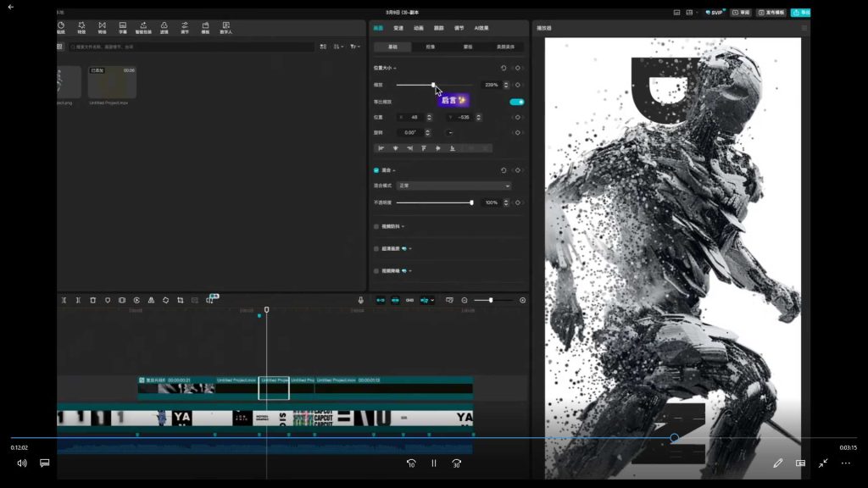
Task: Click the rotate tool in timeline toolbar
Action: (165, 300)
